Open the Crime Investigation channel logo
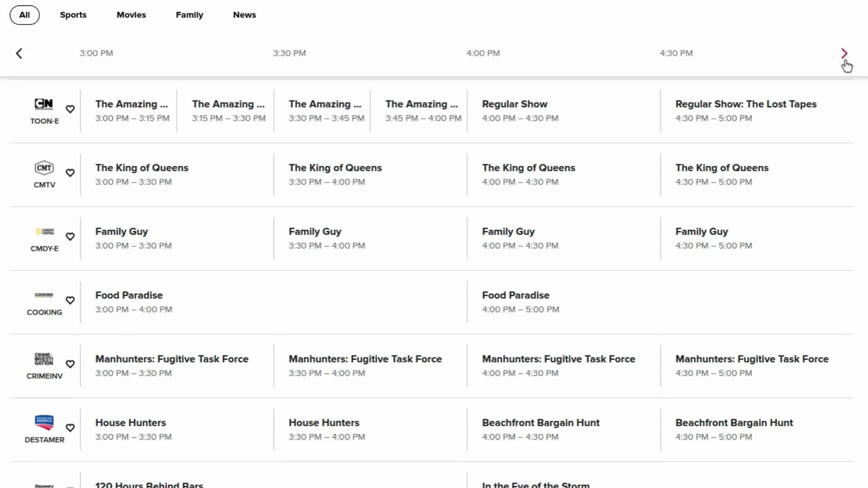 pos(44,359)
